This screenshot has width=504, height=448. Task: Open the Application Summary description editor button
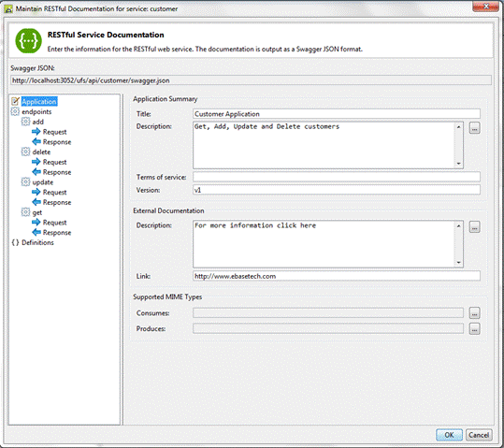tap(474, 128)
